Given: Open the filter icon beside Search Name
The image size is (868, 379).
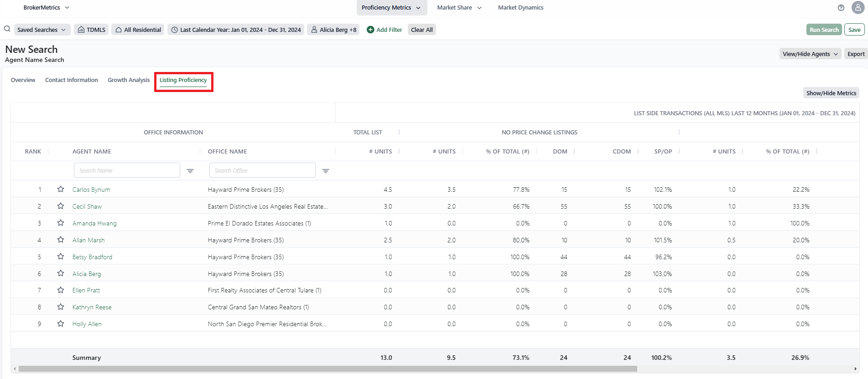Looking at the screenshot, I should 190,171.
